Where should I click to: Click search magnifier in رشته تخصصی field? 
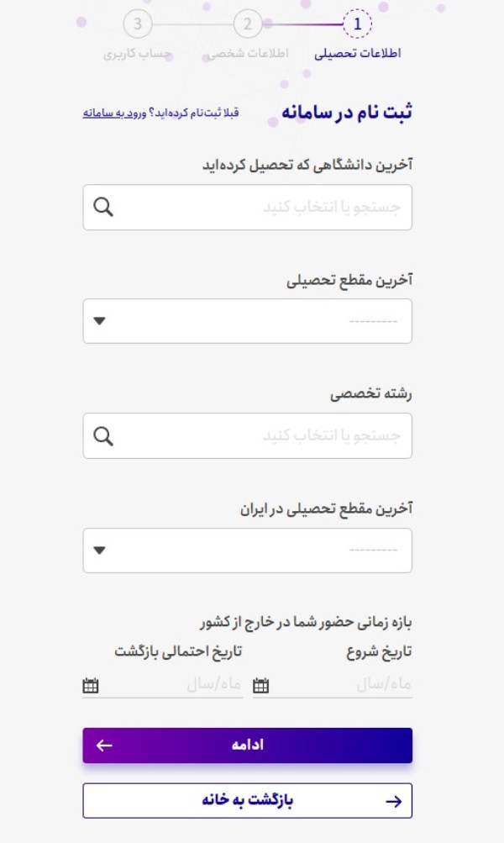[x=103, y=436]
